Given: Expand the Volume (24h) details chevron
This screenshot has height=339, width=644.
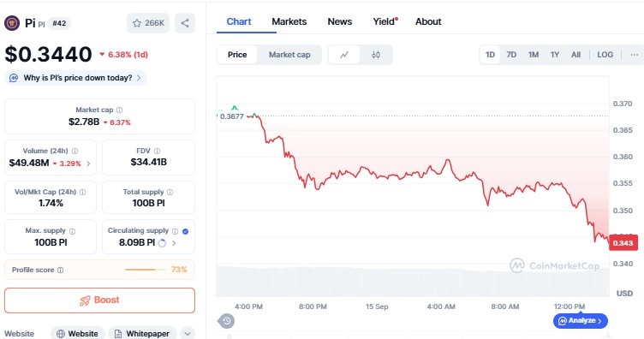Looking at the screenshot, I should click(x=88, y=164).
